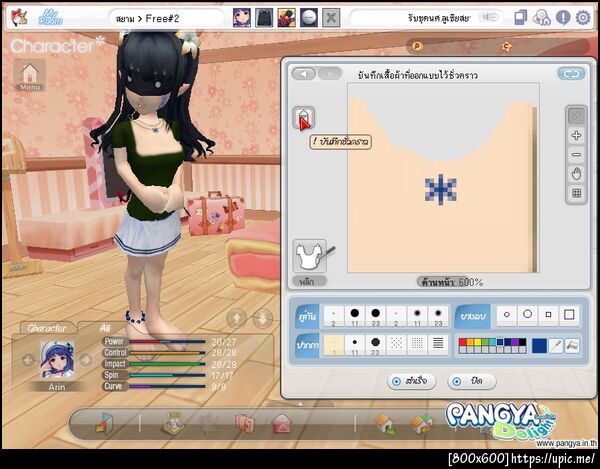The width and height of the screenshot is (600, 469).
Task: Click the red item slot in top bar
Action: point(286,18)
